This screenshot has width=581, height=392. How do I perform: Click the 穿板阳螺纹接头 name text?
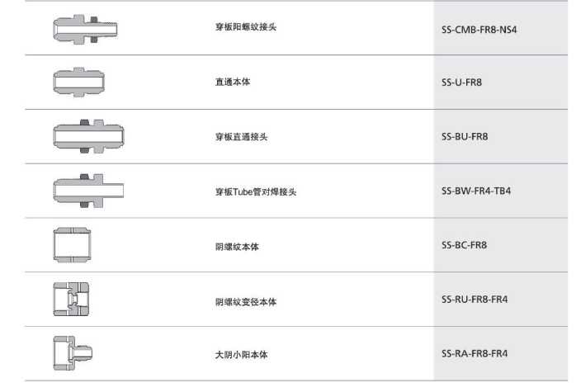tap(246, 26)
